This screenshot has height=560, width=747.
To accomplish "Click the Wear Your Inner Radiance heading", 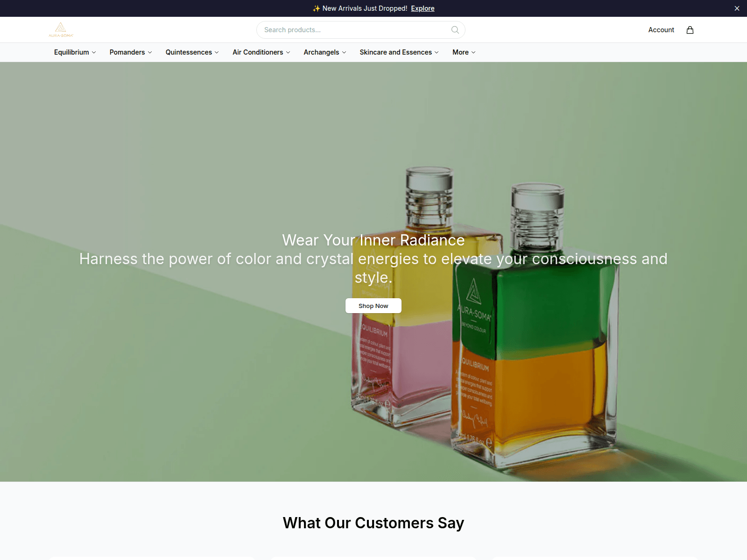I will [373, 240].
